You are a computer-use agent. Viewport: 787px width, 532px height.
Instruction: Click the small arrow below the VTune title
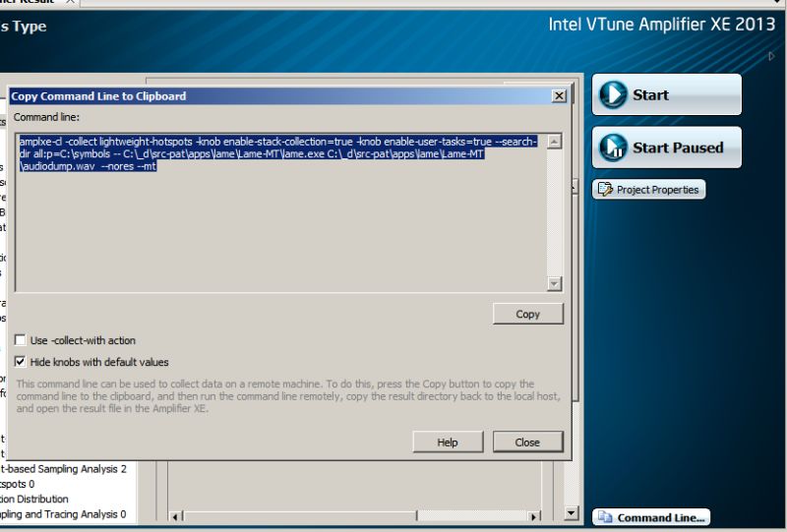(771, 56)
